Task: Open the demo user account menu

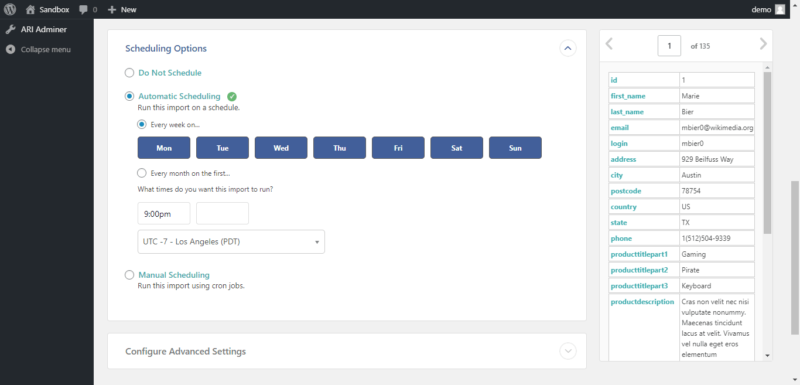Action: tap(768, 9)
